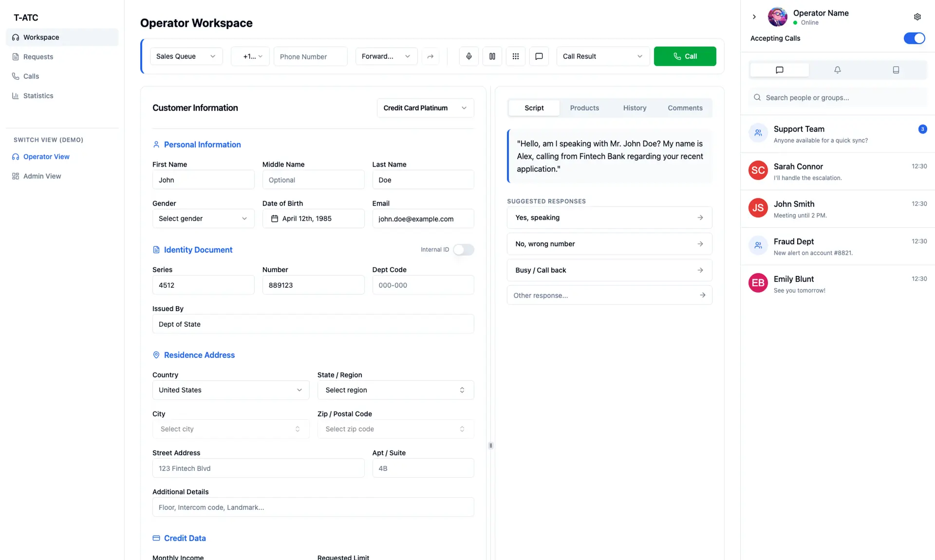
Task: Click the pause/hold call icon
Action: pos(492,56)
